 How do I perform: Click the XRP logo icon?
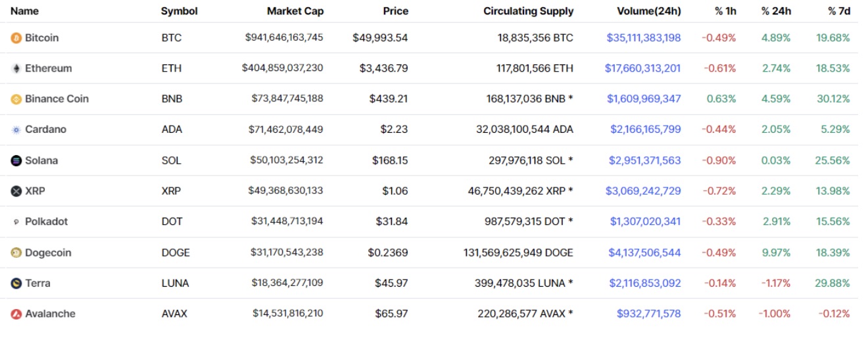click(16, 191)
